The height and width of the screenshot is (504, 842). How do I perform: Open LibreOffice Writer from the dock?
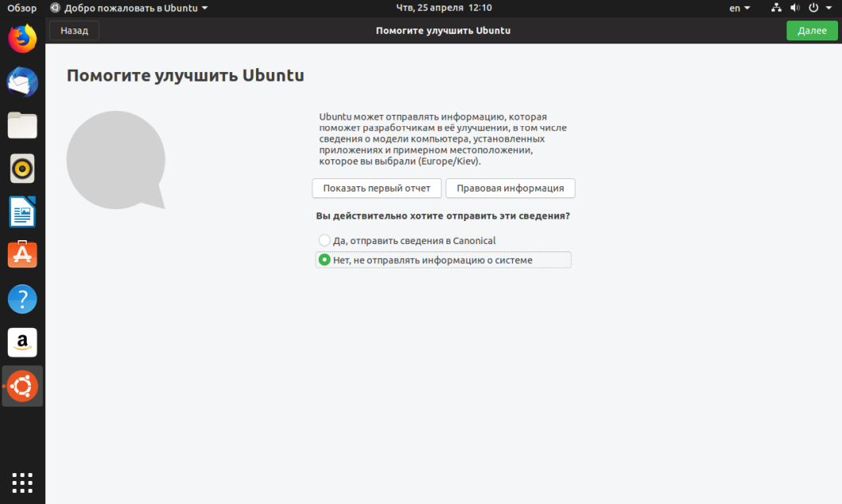22,212
